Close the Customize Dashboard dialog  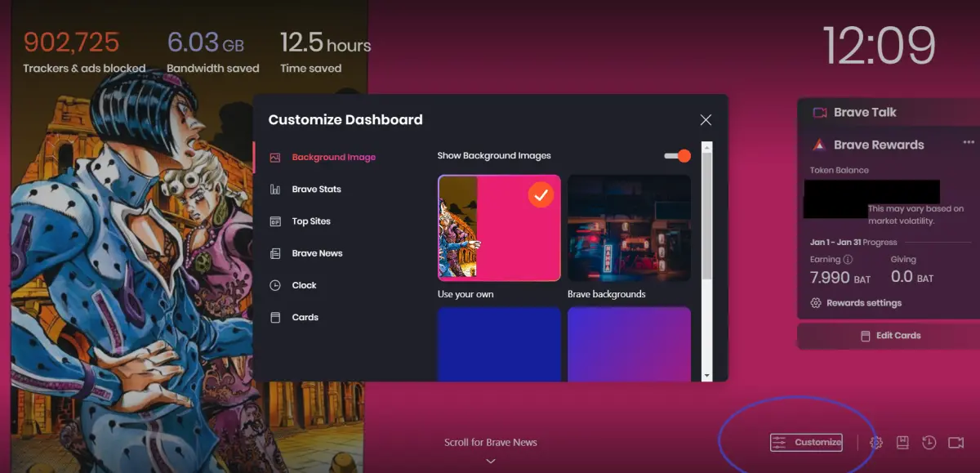[x=706, y=120]
